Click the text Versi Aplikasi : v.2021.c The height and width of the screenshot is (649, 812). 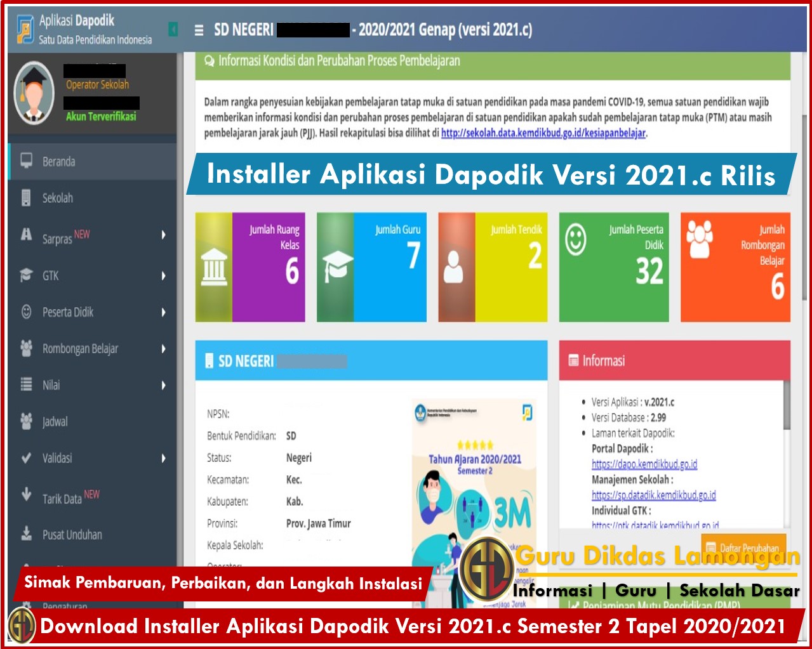click(x=633, y=402)
